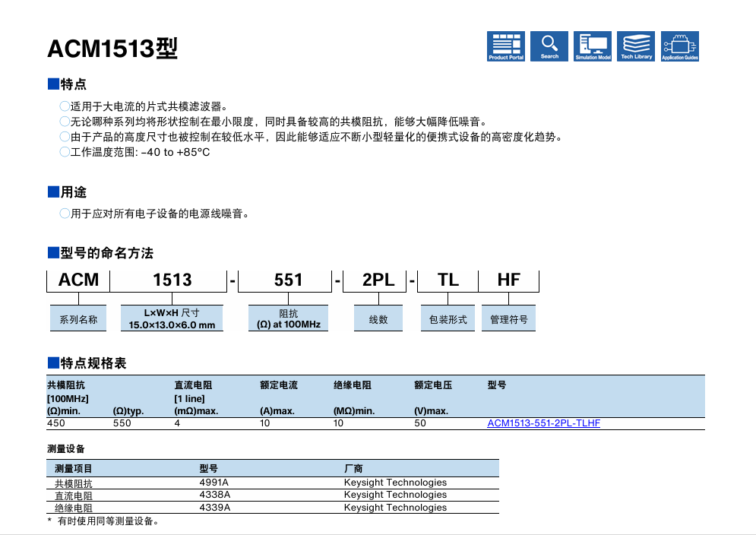Click Keysight Technologies in the 4991A row
756x535 pixels.
click(395, 483)
